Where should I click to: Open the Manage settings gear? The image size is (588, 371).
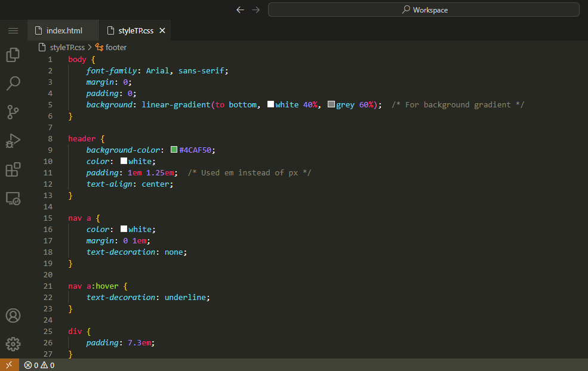13,344
